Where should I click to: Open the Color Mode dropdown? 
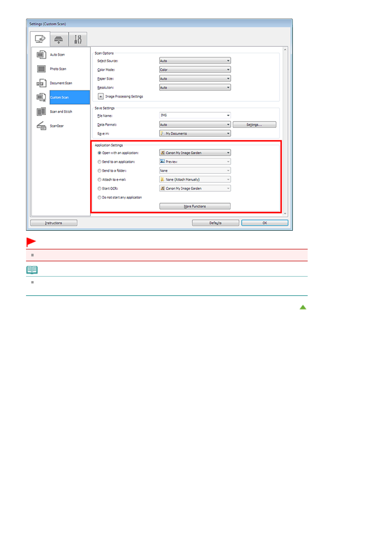(195, 70)
